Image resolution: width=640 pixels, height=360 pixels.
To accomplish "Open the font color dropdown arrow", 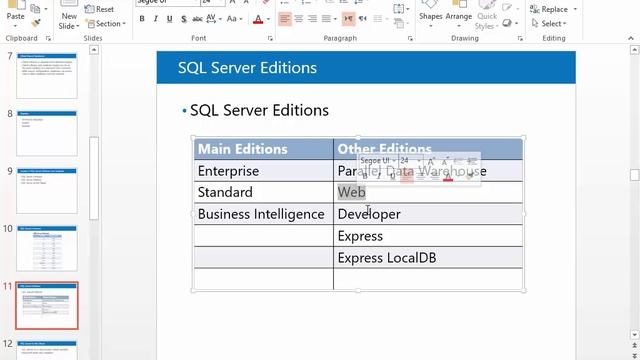I will 268,19.
